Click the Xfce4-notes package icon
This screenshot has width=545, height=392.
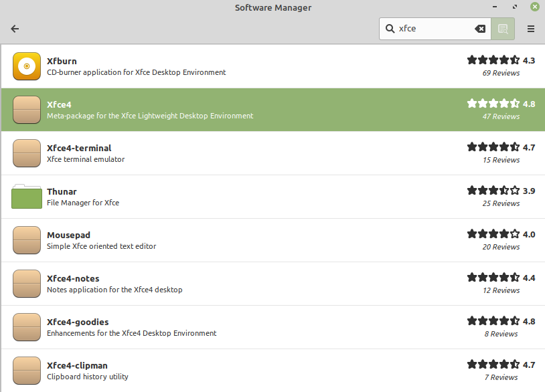pos(27,284)
